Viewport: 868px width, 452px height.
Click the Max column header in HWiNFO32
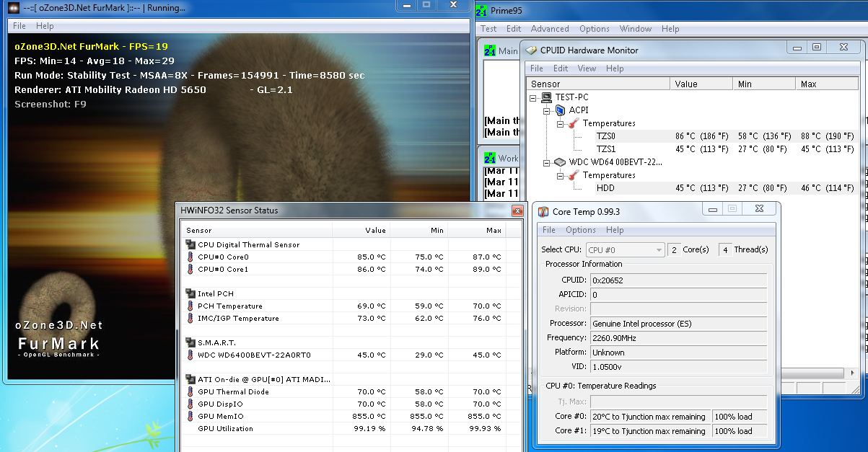pyautogui.click(x=475, y=231)
